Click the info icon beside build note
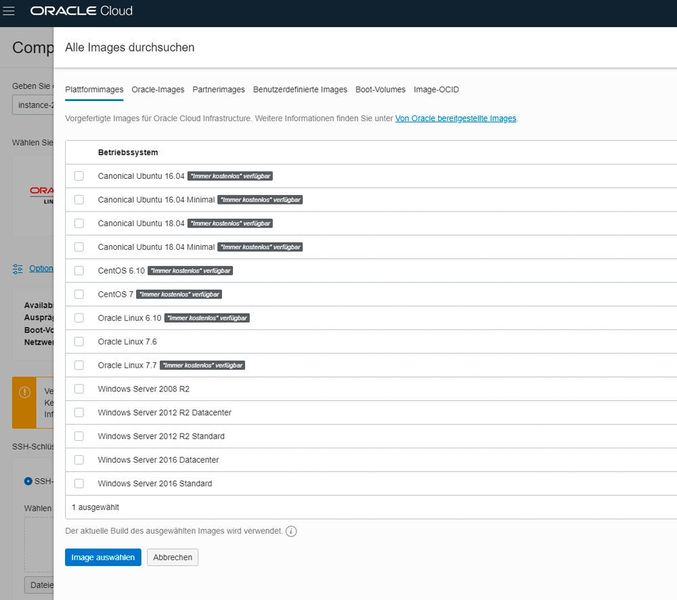Image resolution: width=677 pixels, height=600 pixels. click(x=291, y=531)
